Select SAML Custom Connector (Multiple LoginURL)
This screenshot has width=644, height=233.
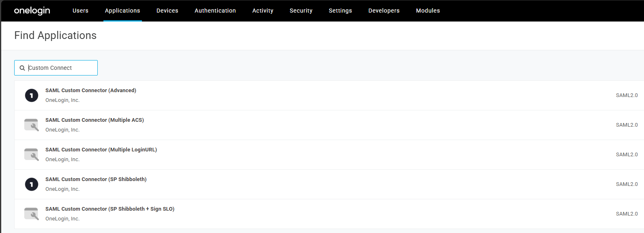pyautogui.click(x=101, y=150)
